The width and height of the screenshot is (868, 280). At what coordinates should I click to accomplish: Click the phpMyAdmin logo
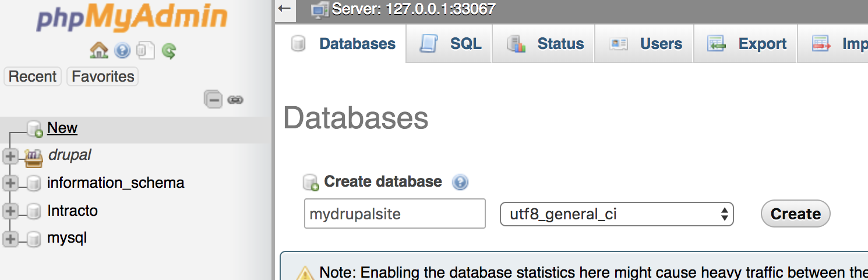point(132,17)
